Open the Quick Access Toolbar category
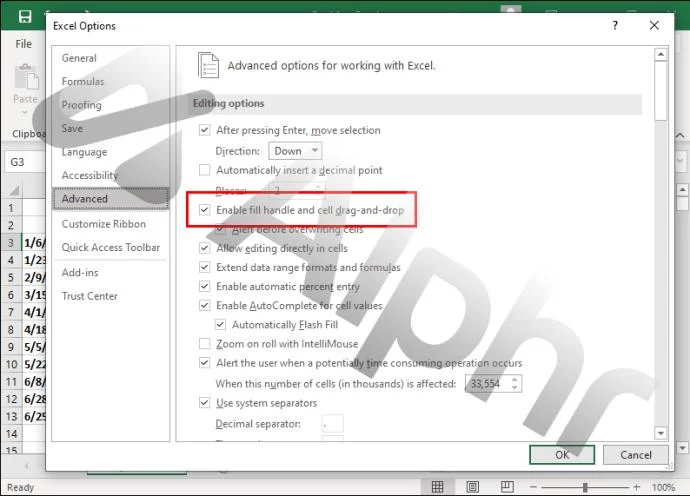Screen dimensions: 690x496 click(x=110, y=247)
